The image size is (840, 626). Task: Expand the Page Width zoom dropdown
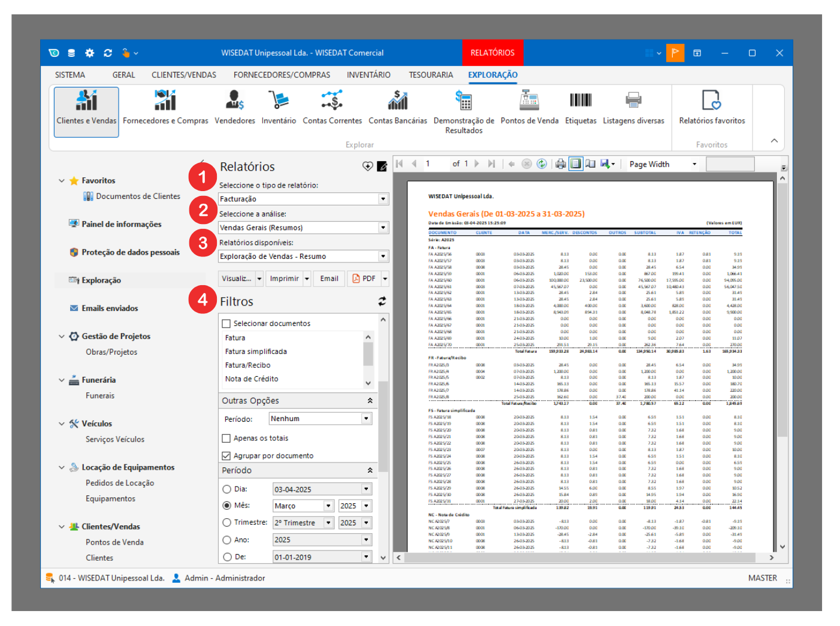694,164
